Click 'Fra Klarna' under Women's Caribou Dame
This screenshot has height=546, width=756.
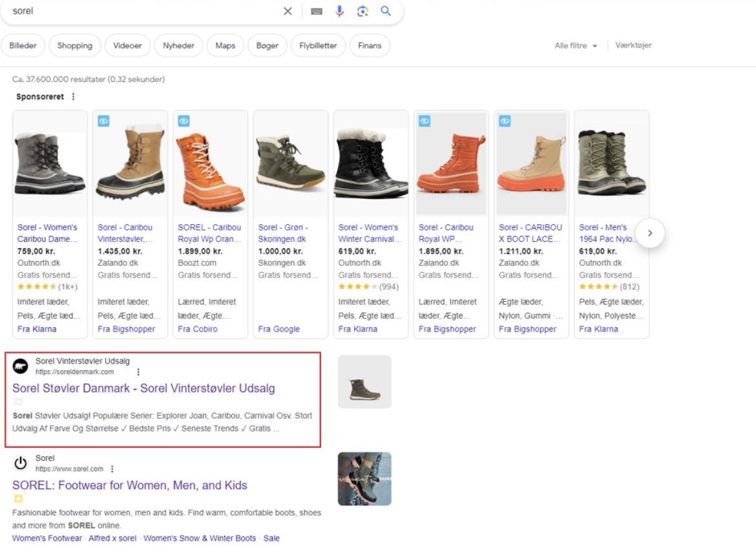click(x=37, y=329)
